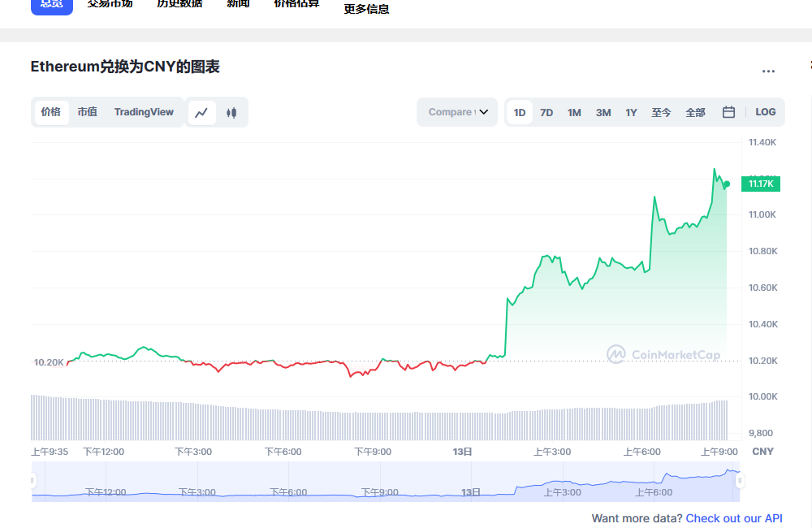Switch to line chart view icon
Screen dimensions: 812x528
[202, 113]
